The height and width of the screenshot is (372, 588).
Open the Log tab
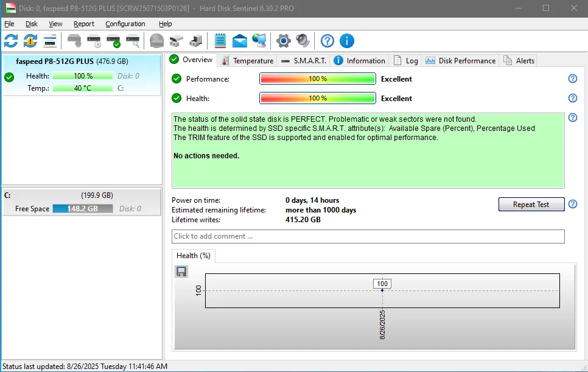(406, 61)
